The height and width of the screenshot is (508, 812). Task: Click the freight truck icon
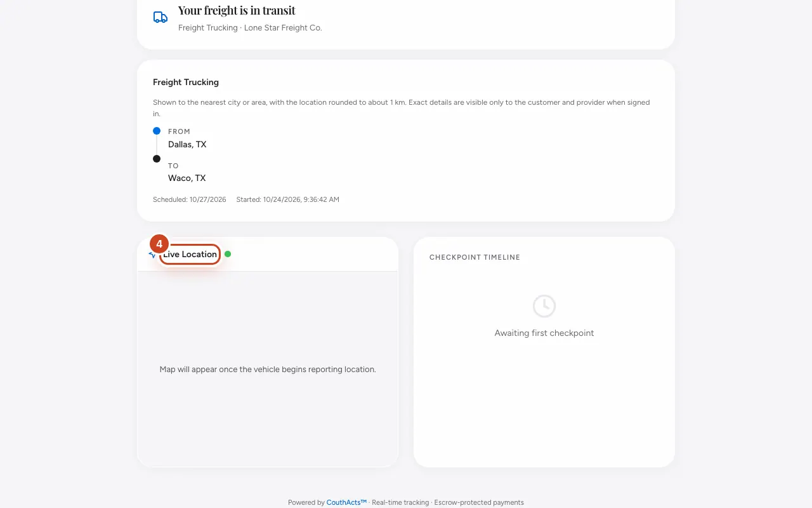click(x=160, y=18)
